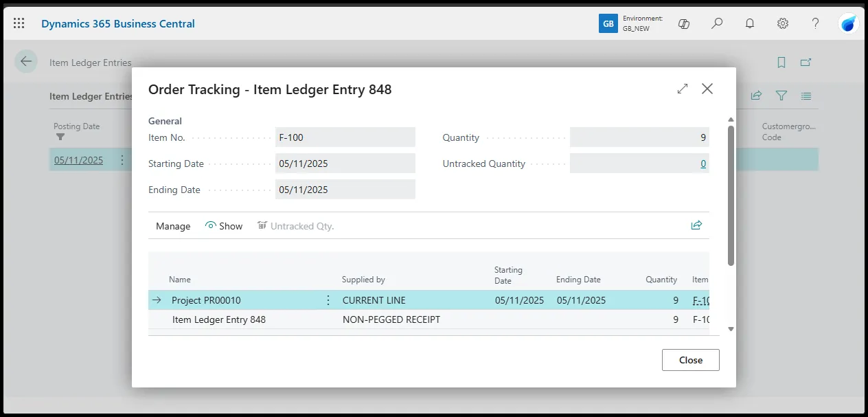Click the NON-PEGGED RECEIPT cell

coord(391,319)
